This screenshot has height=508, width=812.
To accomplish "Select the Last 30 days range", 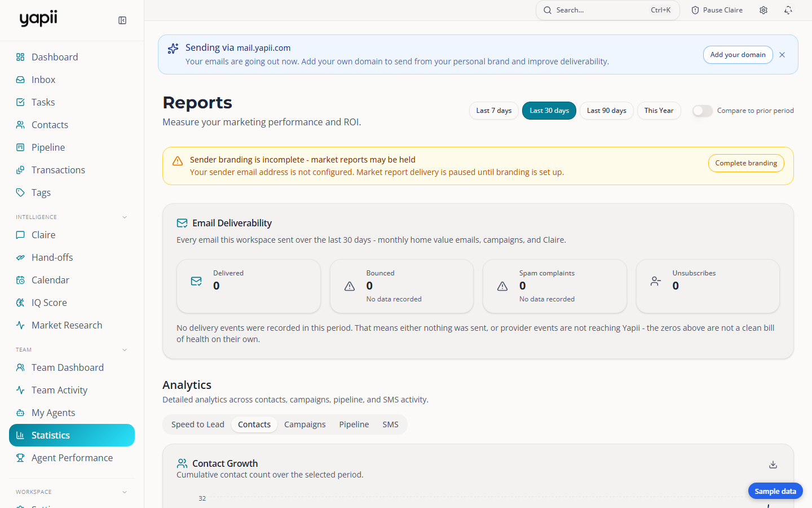I will coord(549,111).
